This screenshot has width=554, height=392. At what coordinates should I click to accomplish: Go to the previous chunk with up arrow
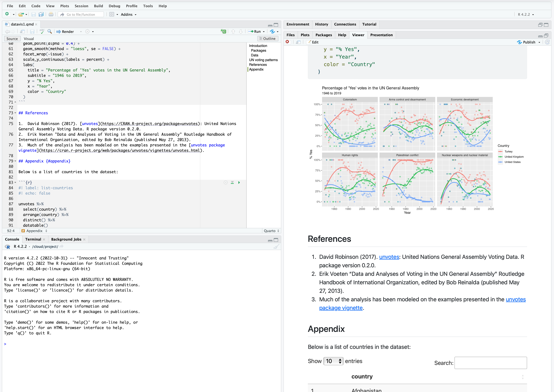233,32
